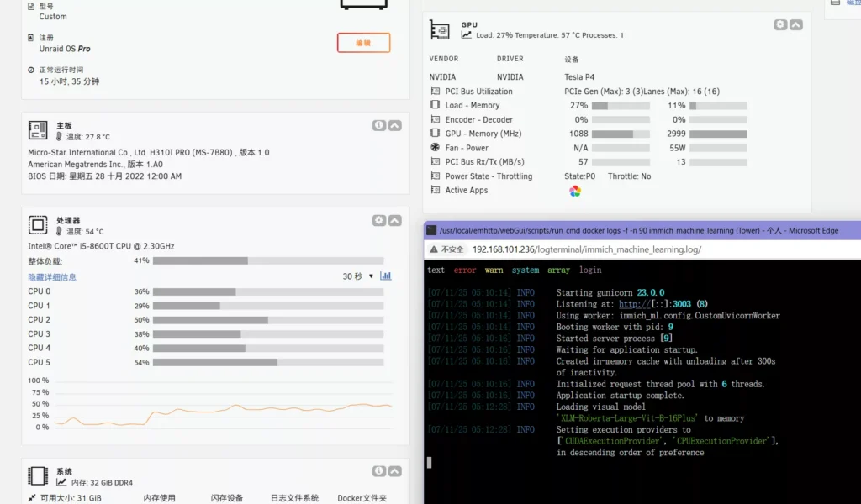
Task: Toggle the system log filter
Action: (x=526, y=270)
